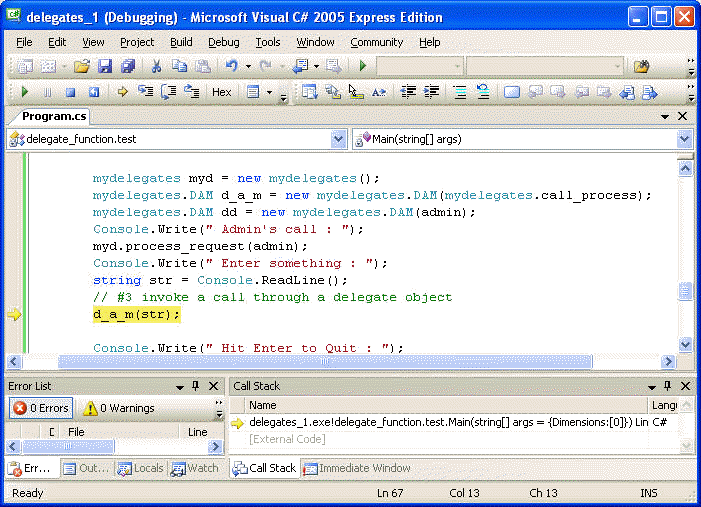Open the Debug menu
This screenshot has height=507, width=701.
(223, 42)
